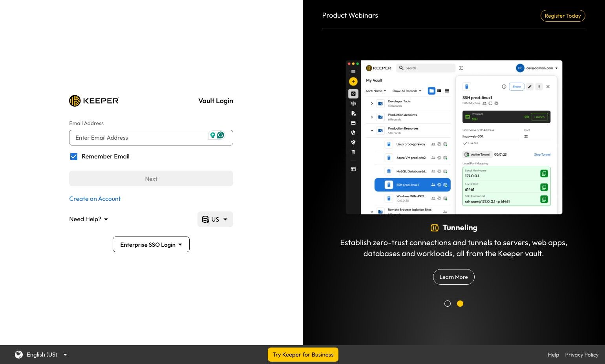Screen dimensions: 605x364
Task: Click the Keeper logo
Action: coord(94,101)
